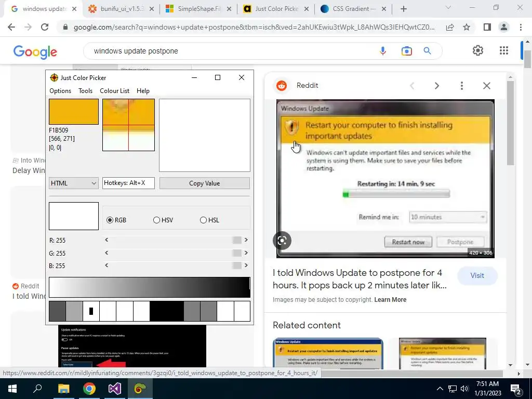The width and height of the screenshot is (532, 399).
Task: Open Chrome side panel icon
Action: click(x=487, y=27)
